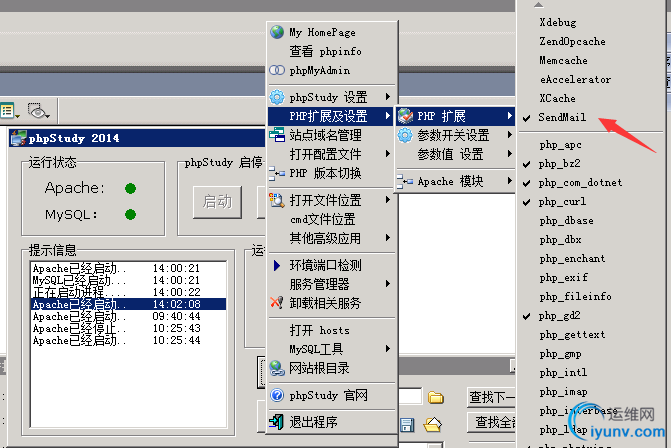This screenshot has height=448, width=671.
Task: Click the 退出程序 exit icon
Action: (x=277, y=422)
